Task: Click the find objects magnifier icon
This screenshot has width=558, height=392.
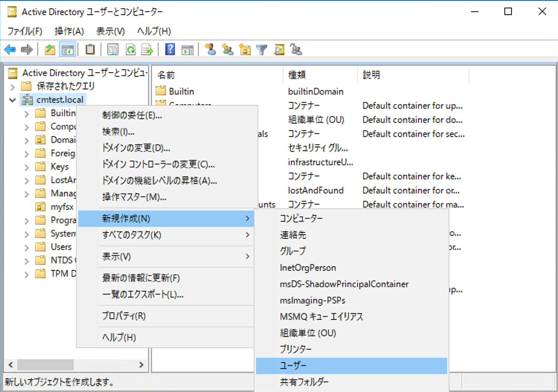Action: 279,49
